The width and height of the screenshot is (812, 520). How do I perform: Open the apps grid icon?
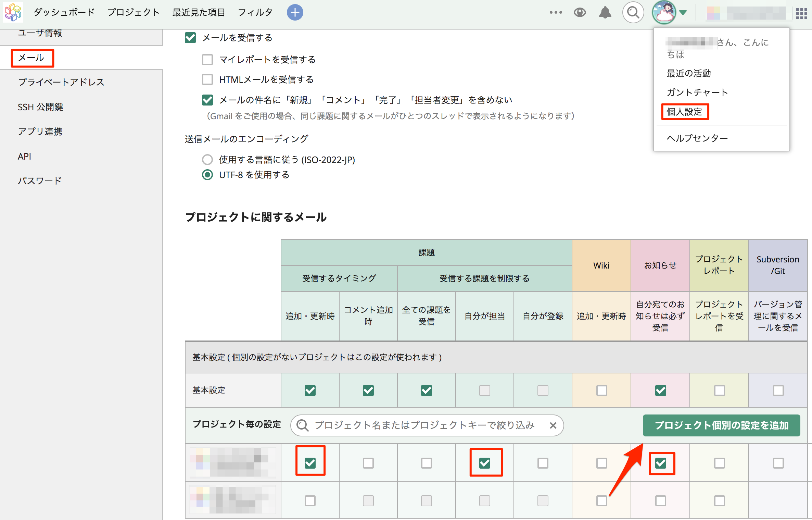801,13
